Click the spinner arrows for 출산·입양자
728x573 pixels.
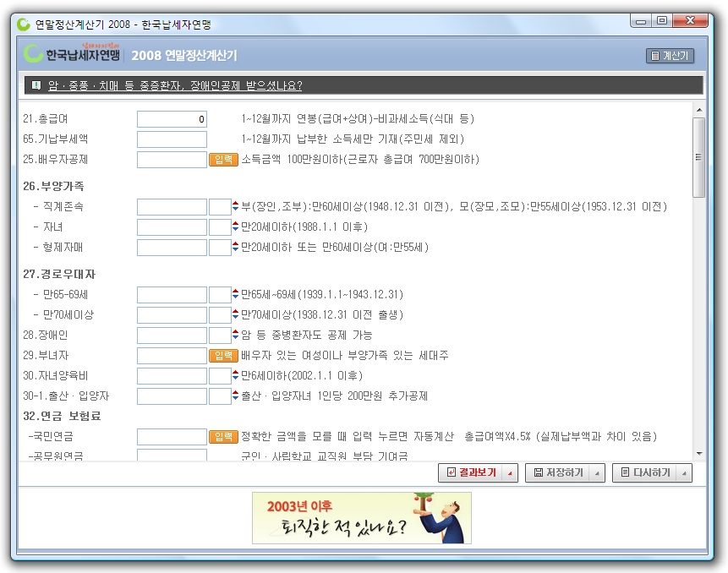click(x=235, y=396)
